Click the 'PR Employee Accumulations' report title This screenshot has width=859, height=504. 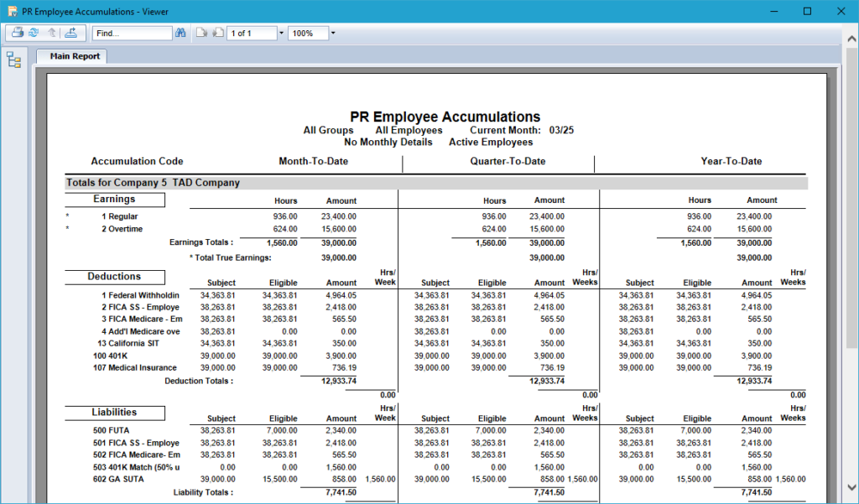[445, 117]
